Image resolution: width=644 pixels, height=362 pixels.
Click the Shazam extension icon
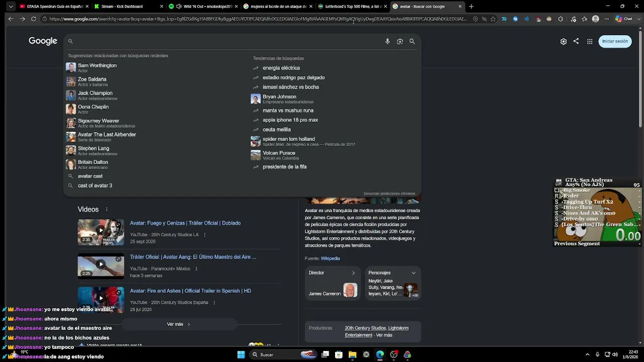[515, 19]
